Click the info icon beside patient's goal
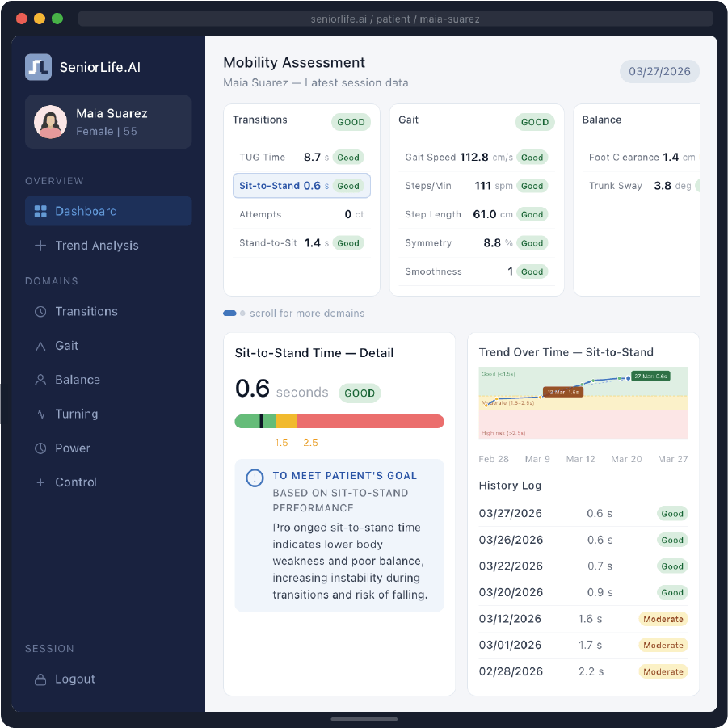 (255, 478)
